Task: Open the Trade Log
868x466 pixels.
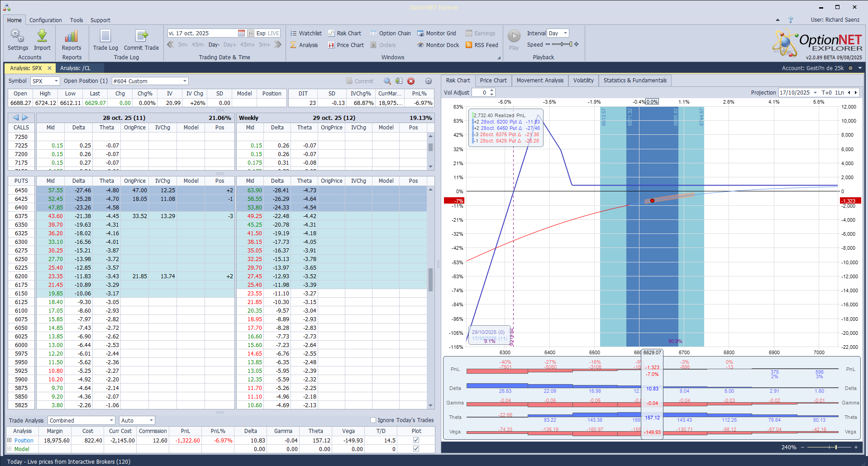Action: click(105, 40)
